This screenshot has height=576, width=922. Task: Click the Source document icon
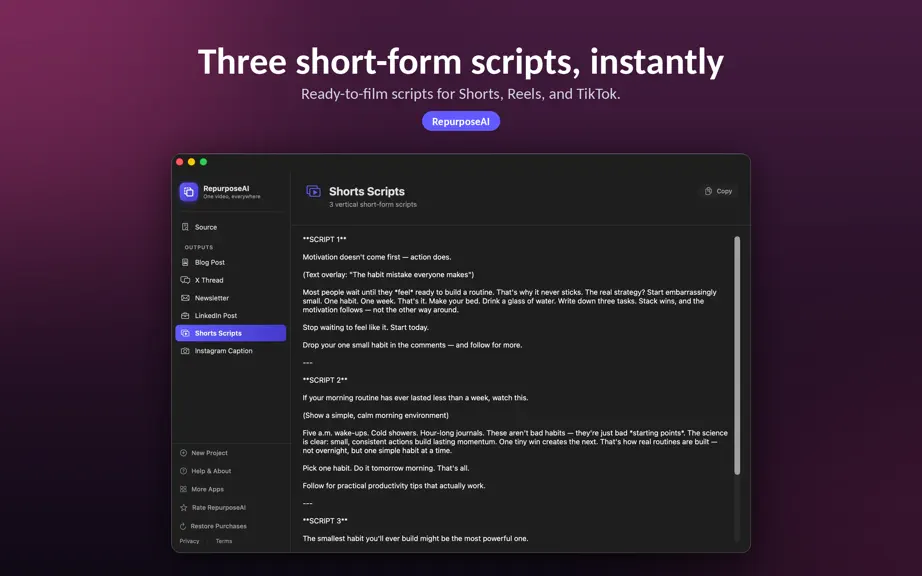[185, 227]
